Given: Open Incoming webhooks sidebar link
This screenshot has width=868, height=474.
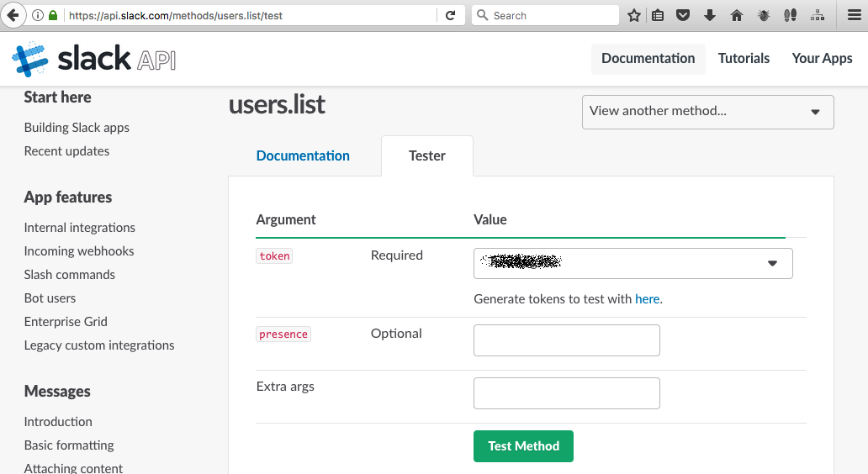Looking at the screenshot, I should coord(78,251).
